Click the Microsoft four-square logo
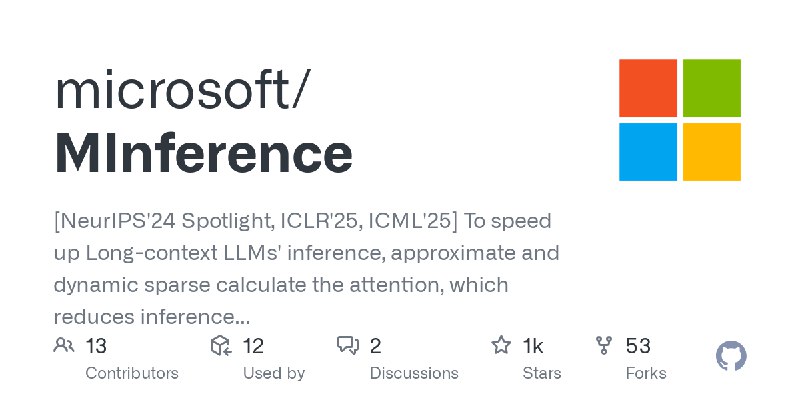Viewport: 800px width, 400px height. [x=680, y=120]
